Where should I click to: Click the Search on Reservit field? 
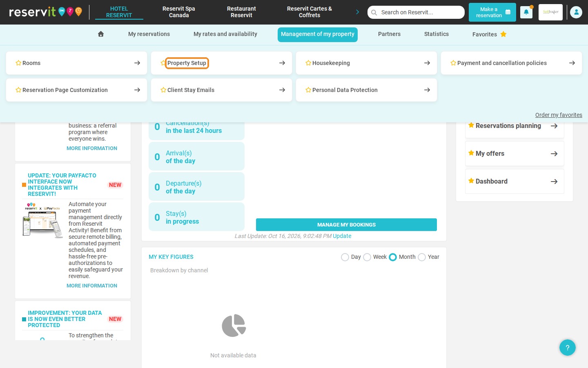coord(416,12)
